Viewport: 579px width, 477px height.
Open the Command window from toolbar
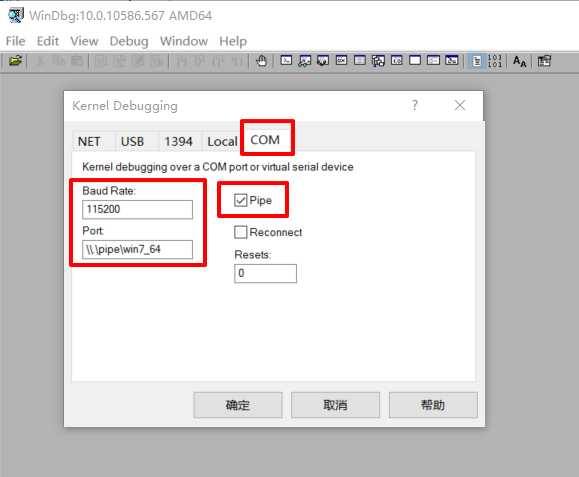pos(286,61)
